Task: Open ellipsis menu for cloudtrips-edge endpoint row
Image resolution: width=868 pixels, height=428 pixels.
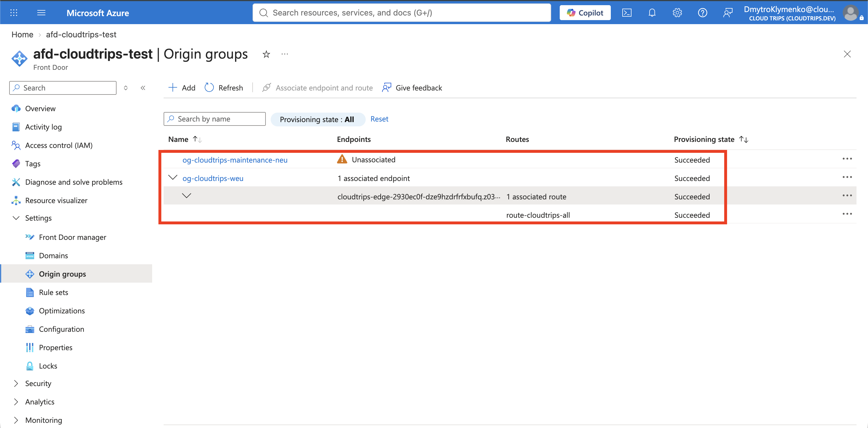Action: (847, 196)
